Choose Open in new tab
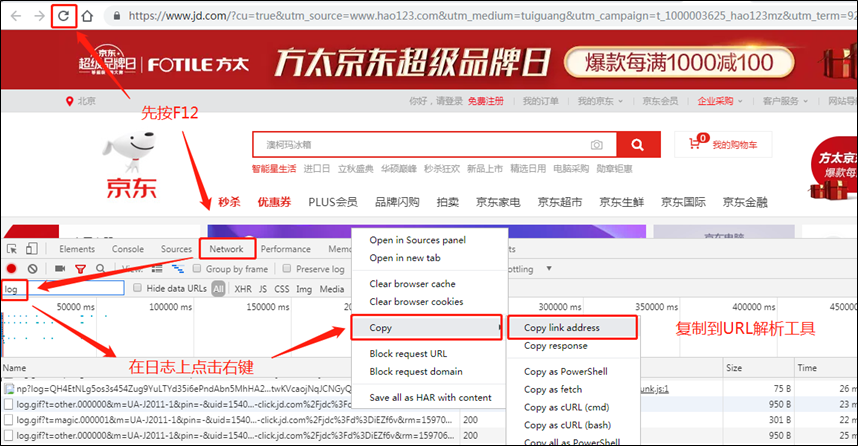The height and width of the screenshot is (446, 858). [x=404, y=258]
